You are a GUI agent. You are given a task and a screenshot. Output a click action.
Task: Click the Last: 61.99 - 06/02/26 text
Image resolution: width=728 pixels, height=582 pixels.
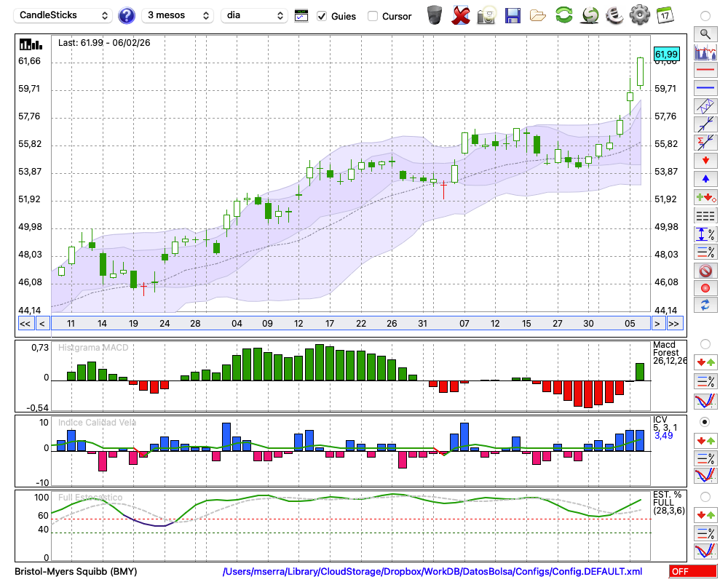coord(104,43)
